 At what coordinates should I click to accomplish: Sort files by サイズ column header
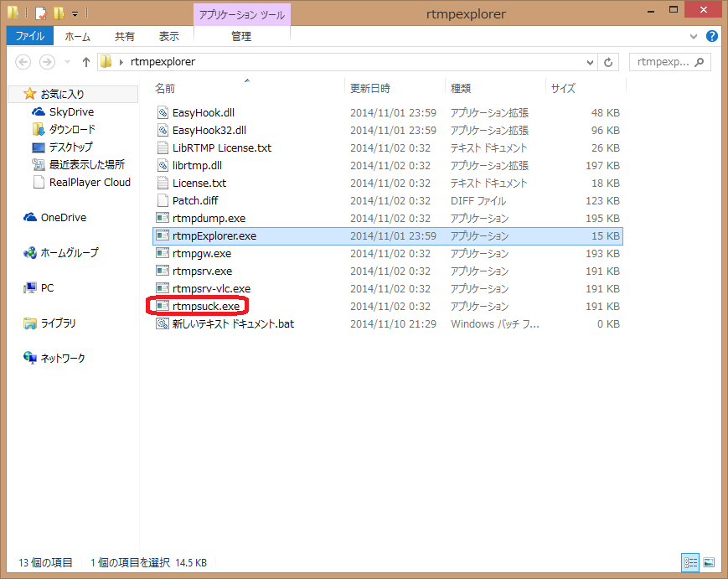[562, 88]
